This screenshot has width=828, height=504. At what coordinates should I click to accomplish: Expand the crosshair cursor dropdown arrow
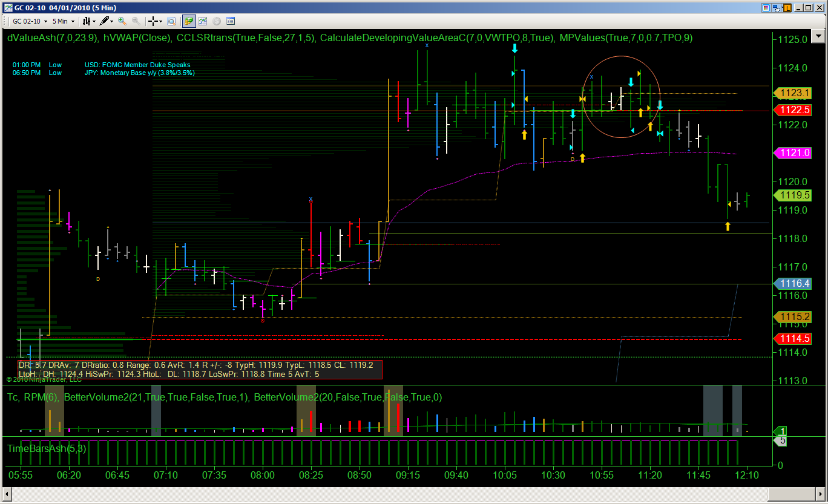161,21
